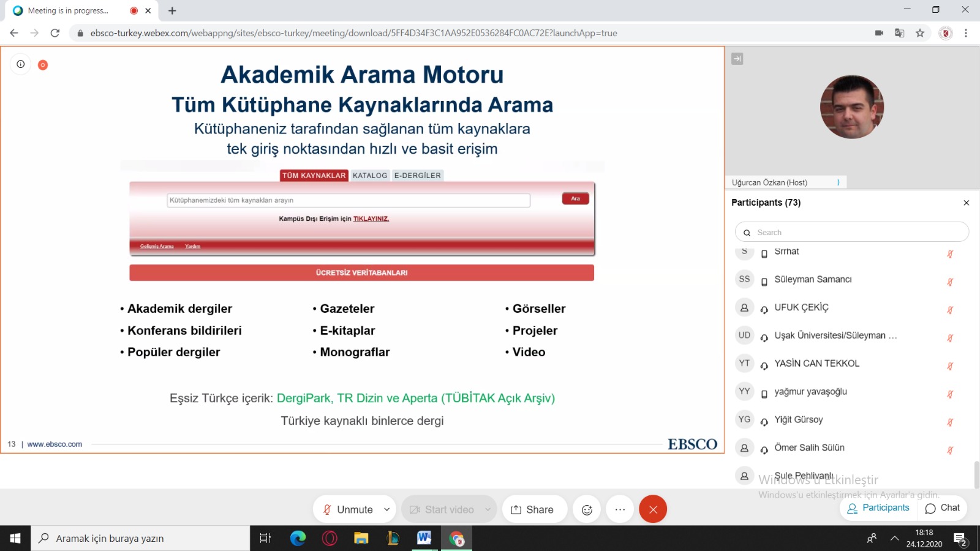Toggle the Chat panel button
This screenshot has width=980, height=551.
(x=943, y=508)
